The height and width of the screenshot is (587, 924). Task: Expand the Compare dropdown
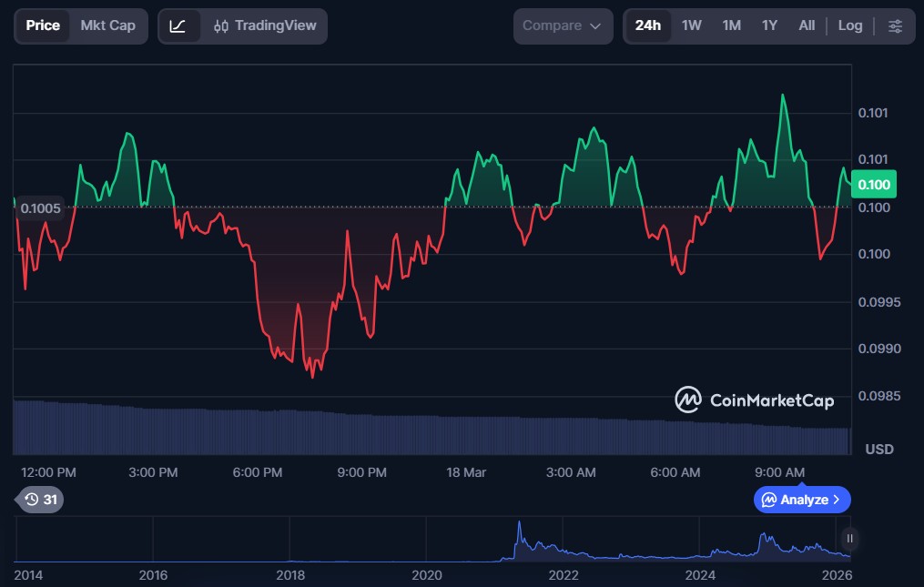(x=563, y=26)
